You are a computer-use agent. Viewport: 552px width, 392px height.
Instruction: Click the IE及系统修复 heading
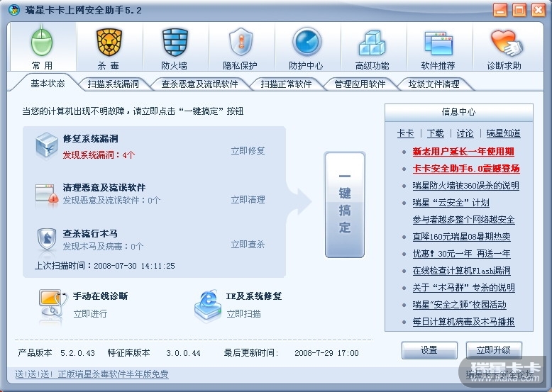pyautogui.click(x=254, y=296)
